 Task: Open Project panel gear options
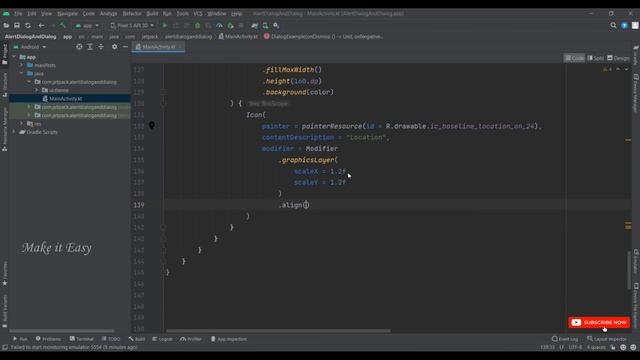click(x=114, y=47)
